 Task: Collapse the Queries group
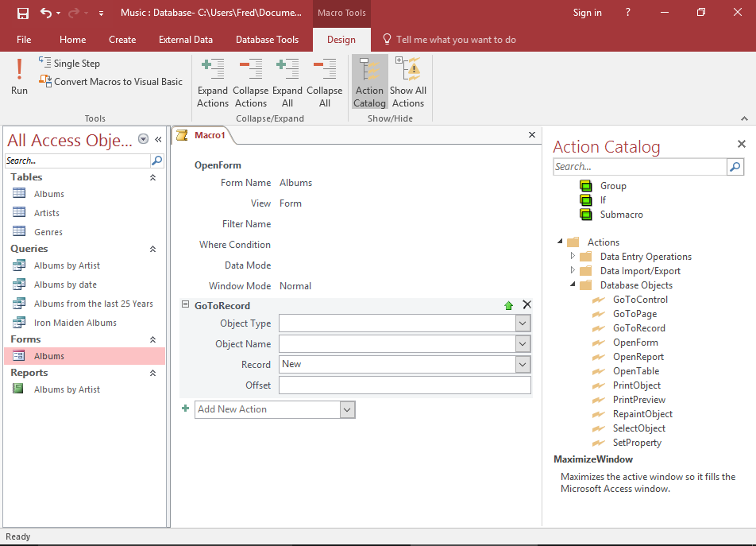(152, 249)
